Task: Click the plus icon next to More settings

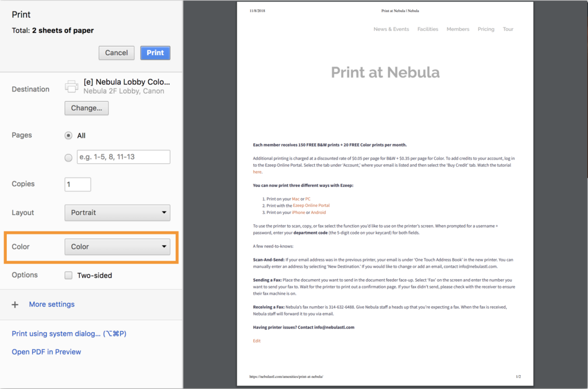Action: click(16, 305)
